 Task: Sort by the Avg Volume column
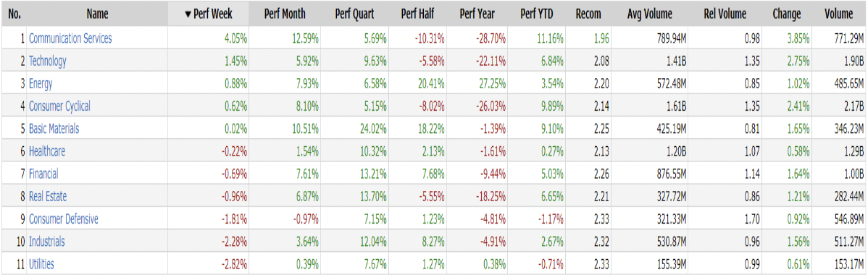click(x=650, y=14)
